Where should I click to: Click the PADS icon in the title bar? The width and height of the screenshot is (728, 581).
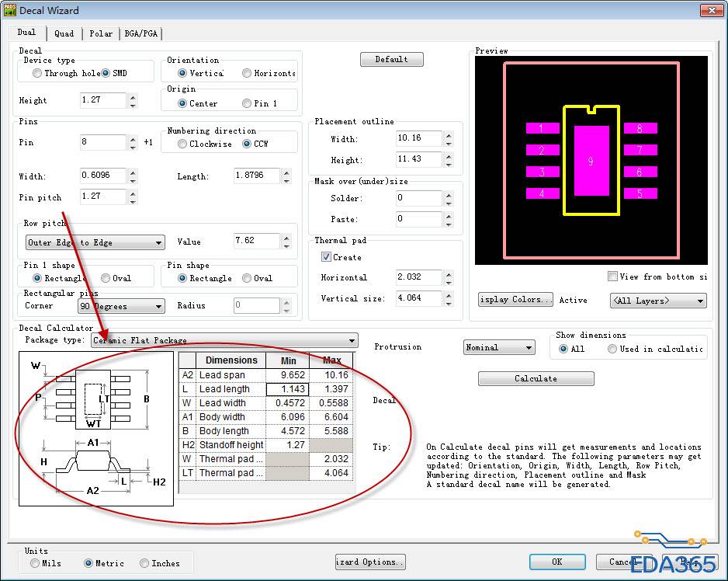(x=9, y=11)
